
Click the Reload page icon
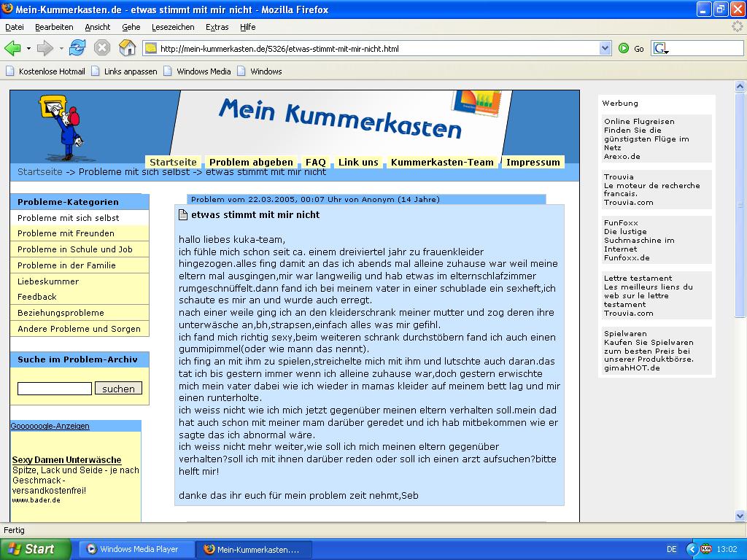coord(77,49)
